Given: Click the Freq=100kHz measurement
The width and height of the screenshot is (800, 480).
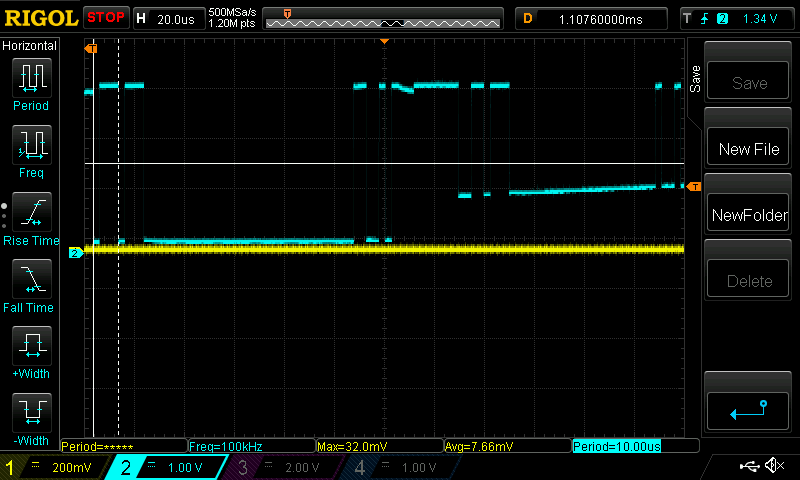Looking at the screenshot, I should 252,446.
